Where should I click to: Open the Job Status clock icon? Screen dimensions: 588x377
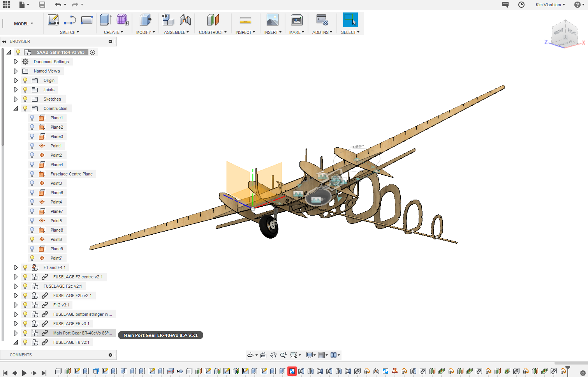click(x=521, y=5)
